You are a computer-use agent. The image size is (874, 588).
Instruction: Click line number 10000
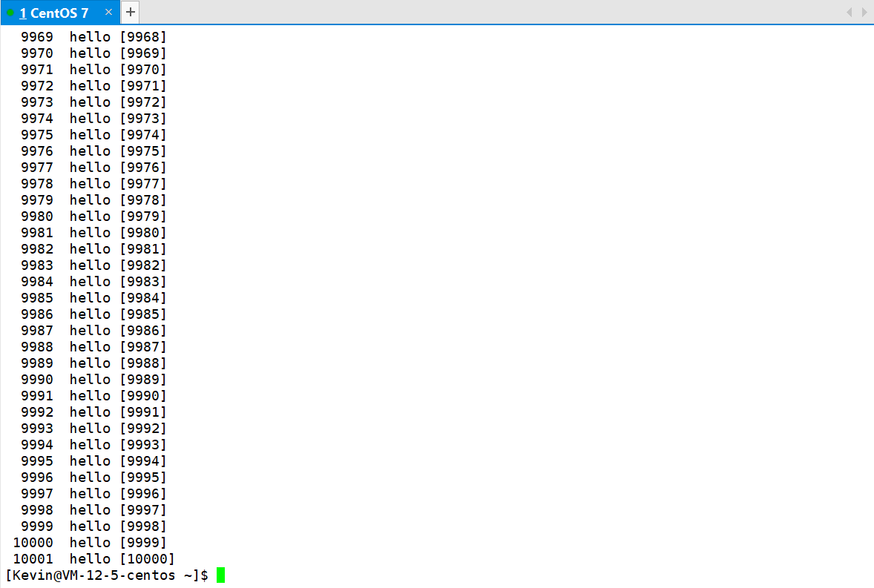coord(33,542)
